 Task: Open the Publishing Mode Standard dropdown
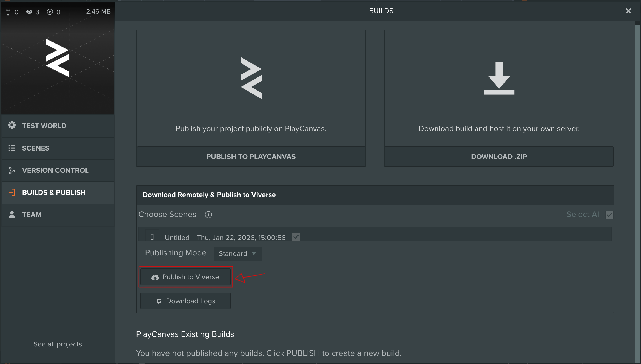(x=237, y=254)
